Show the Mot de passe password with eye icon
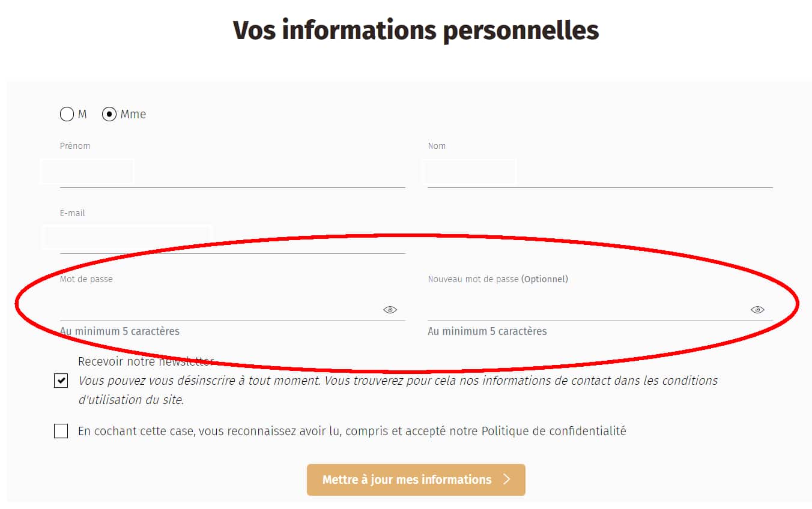 (x=390, y=310)
